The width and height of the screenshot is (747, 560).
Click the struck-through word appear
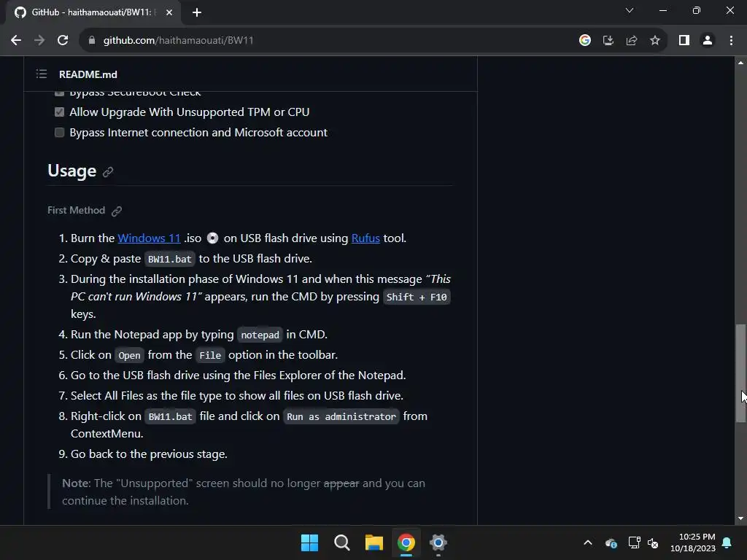pos(341,483)
